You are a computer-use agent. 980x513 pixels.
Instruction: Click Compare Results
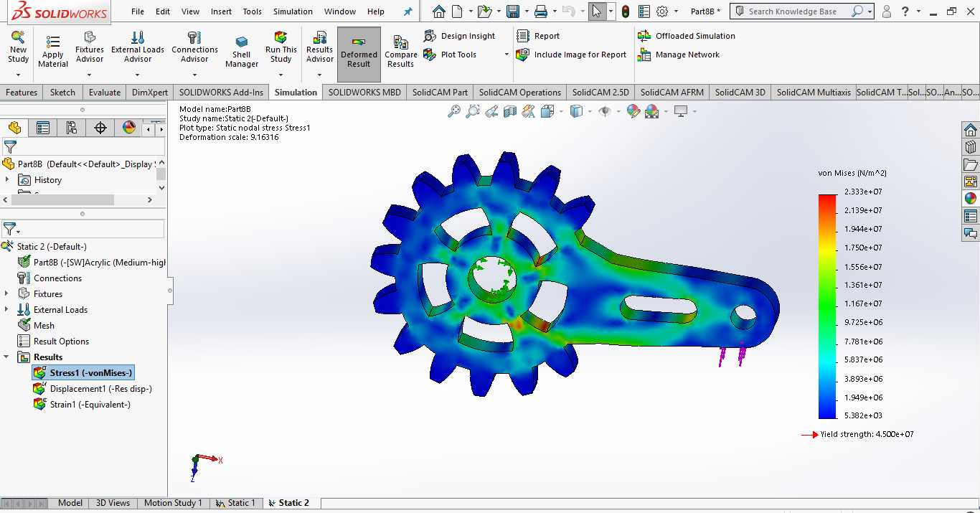coord(401,52)
